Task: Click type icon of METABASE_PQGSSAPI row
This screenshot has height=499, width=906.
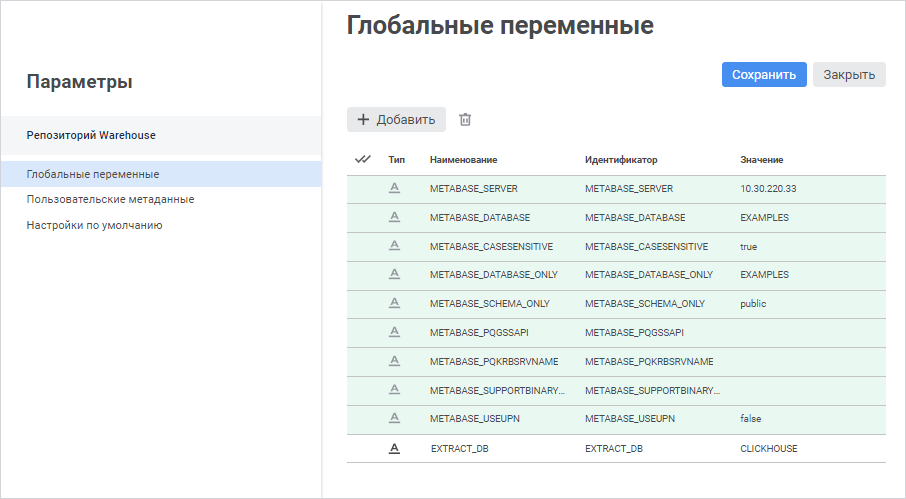Action: click(x=395, y=332)
